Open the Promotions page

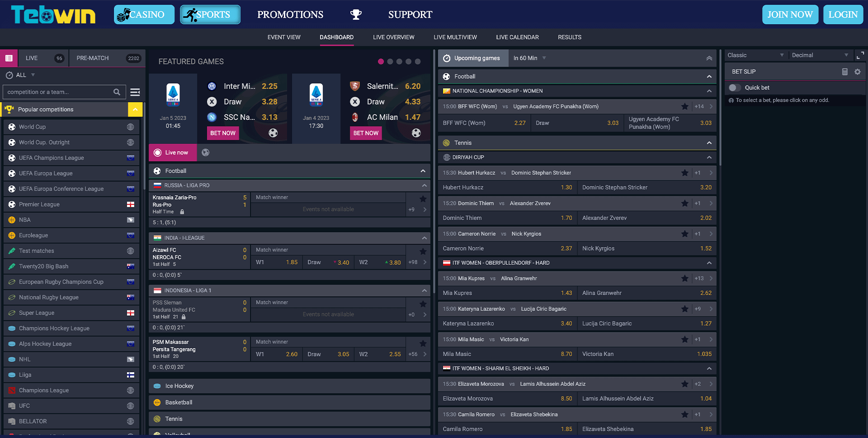(290, 14)
